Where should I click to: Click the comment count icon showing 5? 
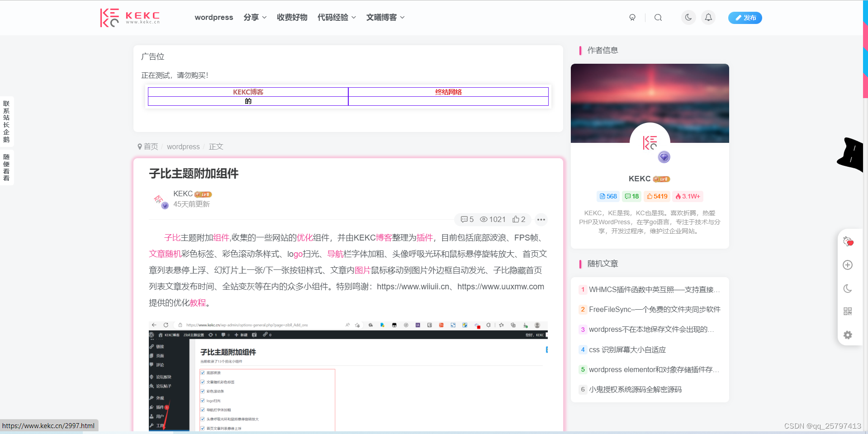[467, 219]
